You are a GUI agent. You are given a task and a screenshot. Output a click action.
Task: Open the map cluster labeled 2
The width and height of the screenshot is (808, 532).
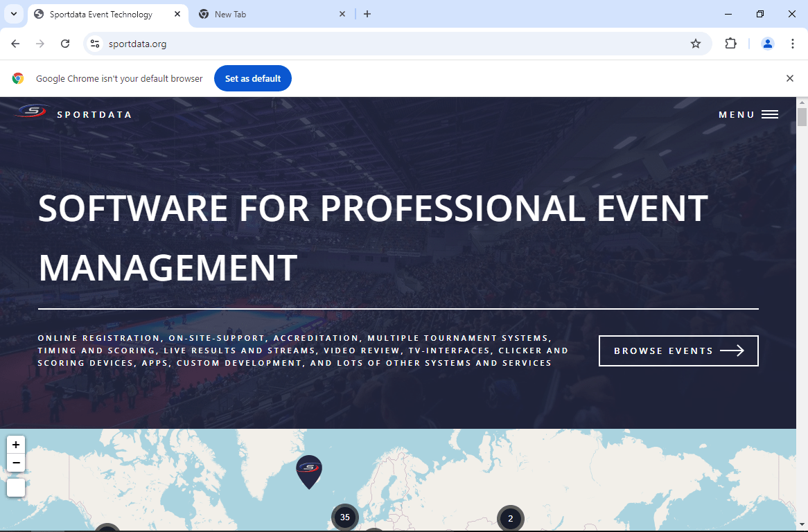click(x=511, y=519)
